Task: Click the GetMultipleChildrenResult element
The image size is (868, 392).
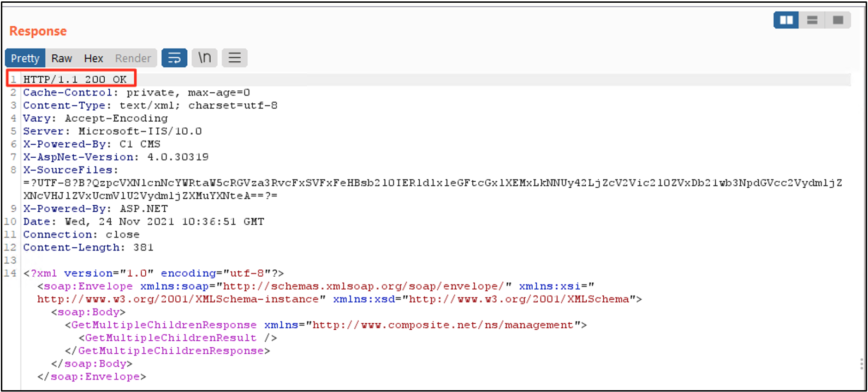Action: [x=178, y=338]
